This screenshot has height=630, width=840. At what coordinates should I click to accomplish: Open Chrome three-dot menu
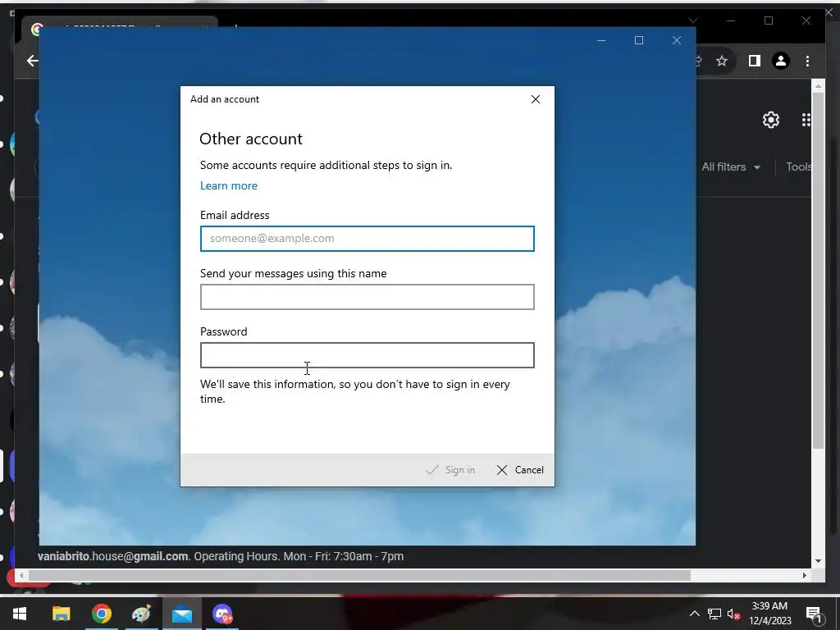point(807,61)
